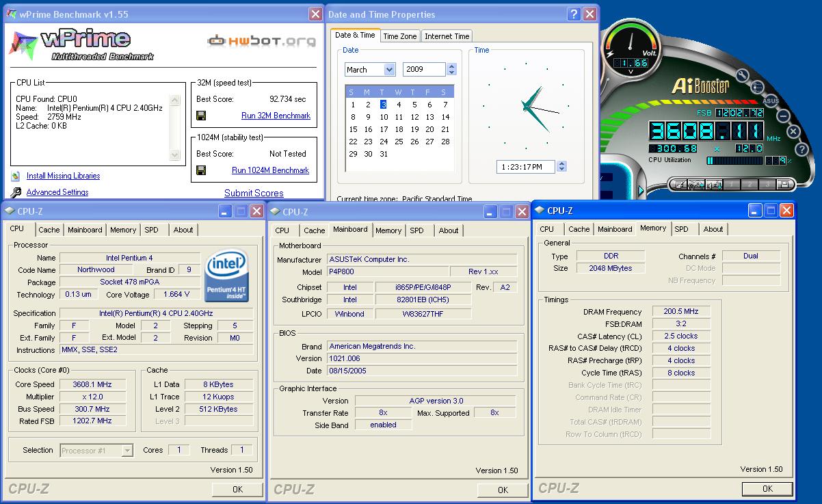Click gear icon next to Advanced Settings
Screen dimensions: 822x504
coord(16,192)
